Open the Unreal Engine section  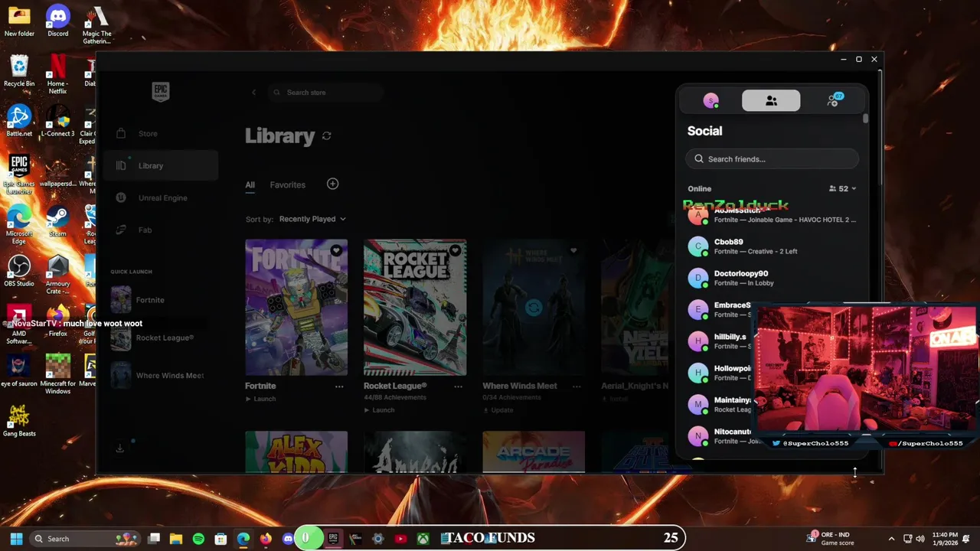[162, 197]
